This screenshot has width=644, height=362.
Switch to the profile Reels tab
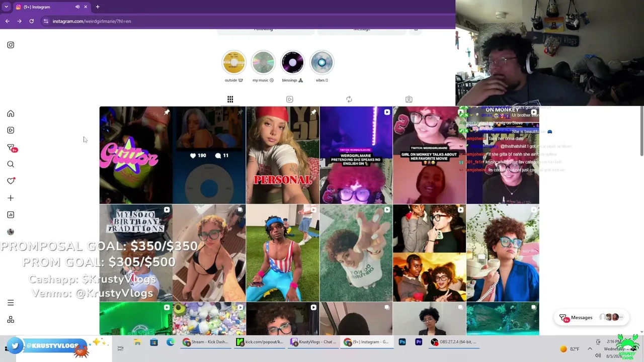pyautogui.click(x=290, y=100)
